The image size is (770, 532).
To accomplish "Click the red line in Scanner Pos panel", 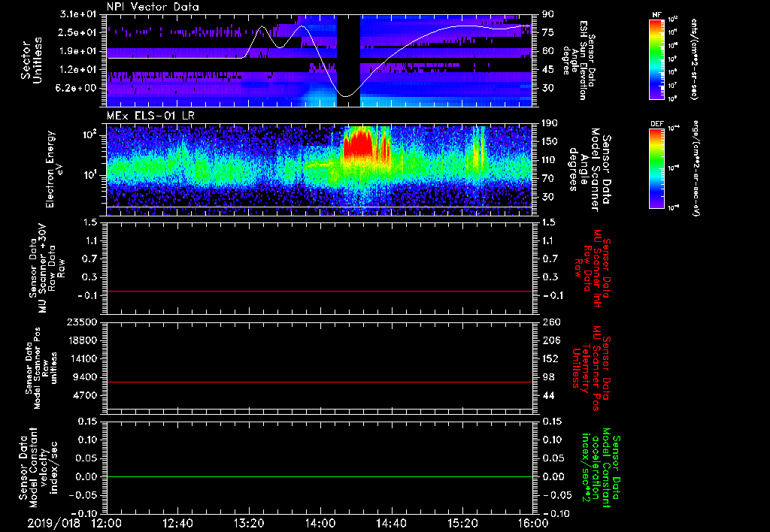I will click(320, 382).
